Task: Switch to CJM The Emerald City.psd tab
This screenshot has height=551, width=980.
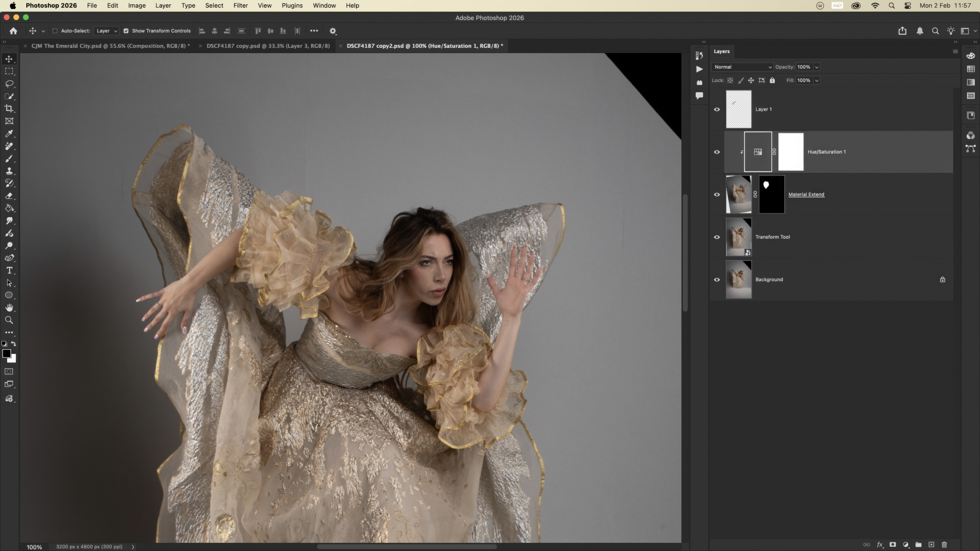Action: 110,46
